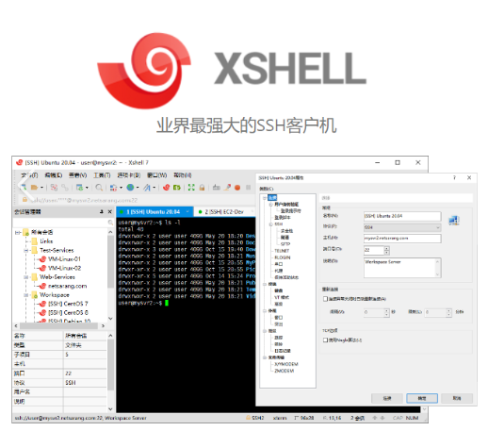
Task: Open the dropdown arrow next to the globe icon
Action: tap(138, 188)
